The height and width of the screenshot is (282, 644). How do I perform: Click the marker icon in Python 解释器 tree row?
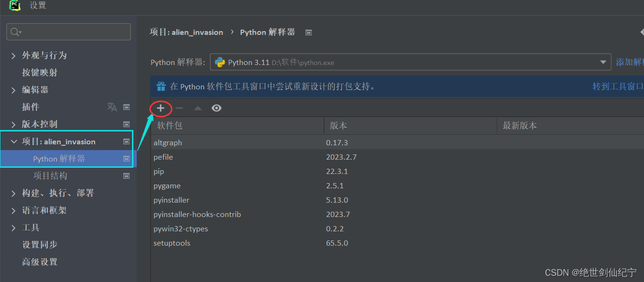coord(127,159)
